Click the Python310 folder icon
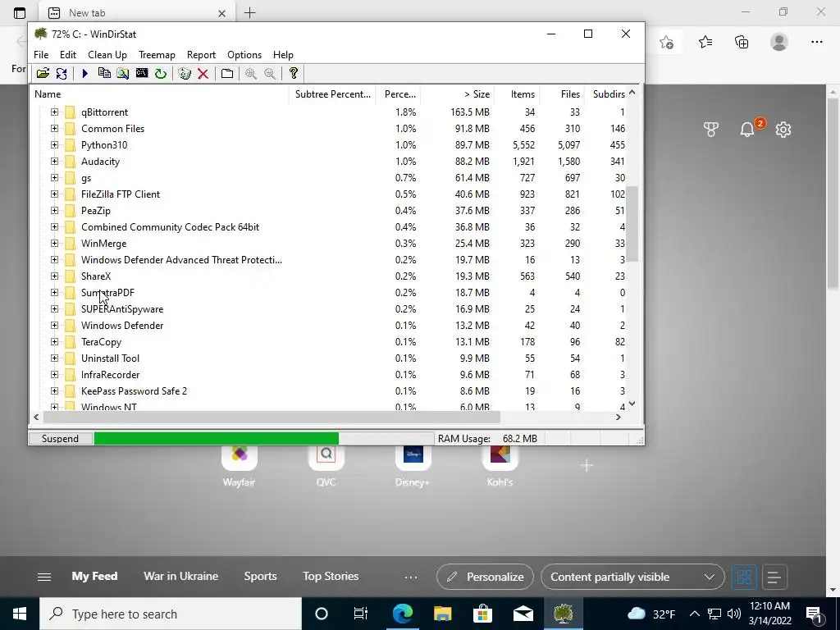This screenshot has height=630, width=840. (x=71, y=144)
